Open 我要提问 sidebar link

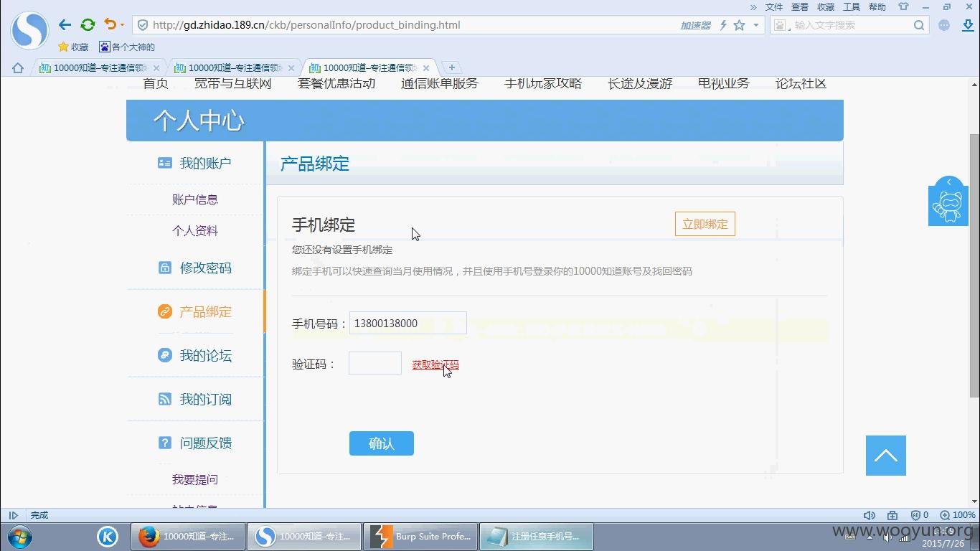[195, 479]
